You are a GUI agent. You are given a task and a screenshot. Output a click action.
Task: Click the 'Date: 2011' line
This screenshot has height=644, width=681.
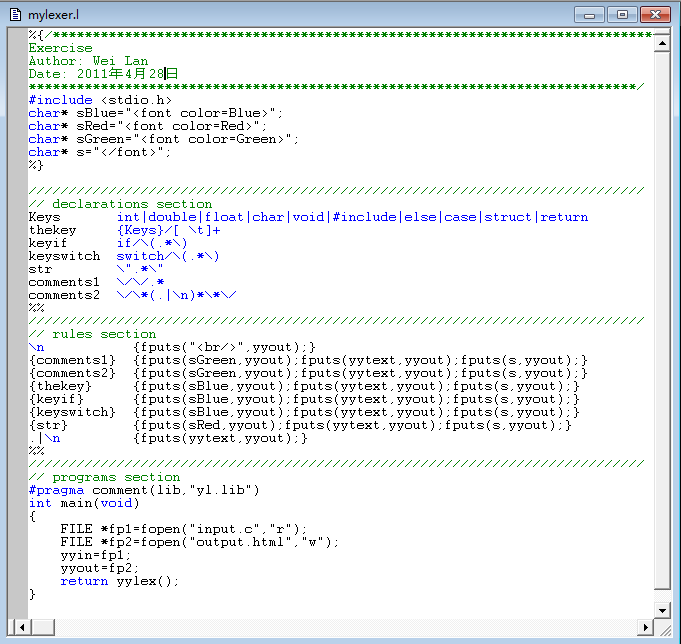point(103,73)
